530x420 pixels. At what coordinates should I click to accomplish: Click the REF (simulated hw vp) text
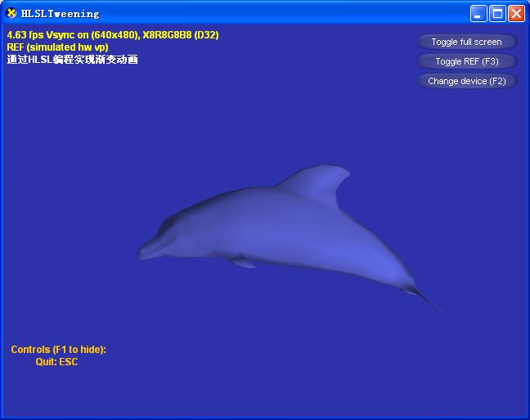[57, 47]
